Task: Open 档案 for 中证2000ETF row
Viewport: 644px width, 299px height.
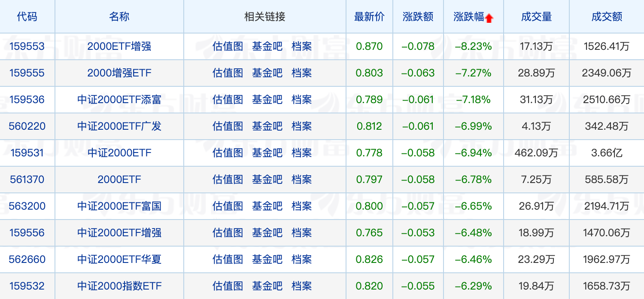Action: (x=302, y=153)
